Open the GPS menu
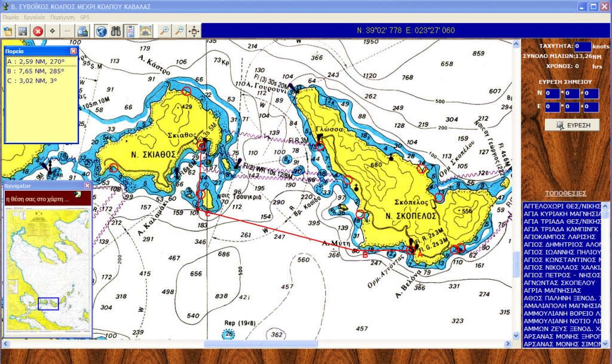 [x=84, y=17]
